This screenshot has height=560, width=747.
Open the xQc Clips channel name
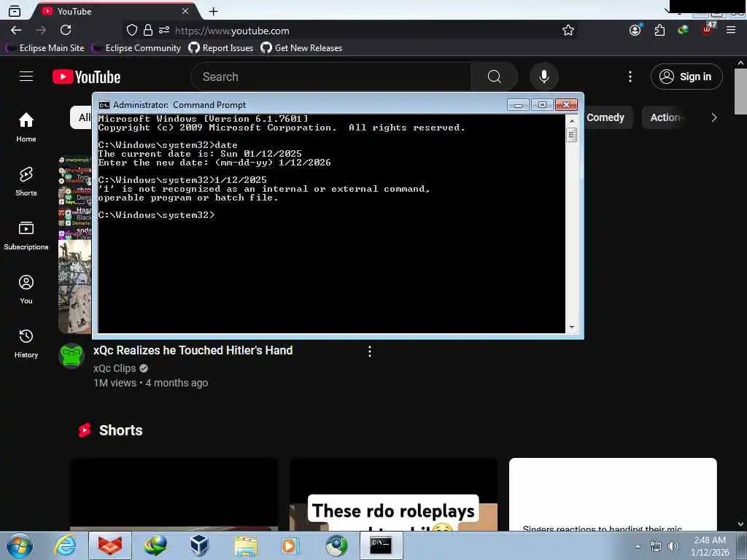click(x=115, y=368)
